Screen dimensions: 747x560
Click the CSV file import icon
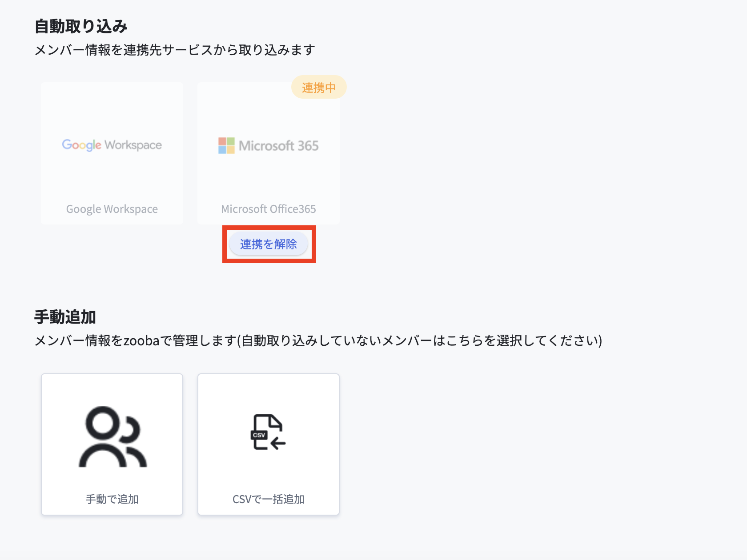[x=269, y=432]
